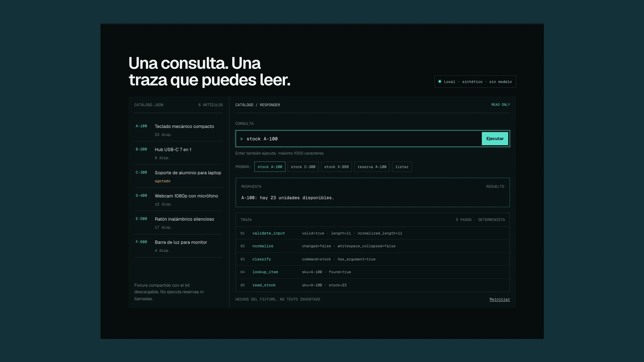Click the SKU code F-600
644x362 pixels.
pyautogui.click(x=141, y=242)
